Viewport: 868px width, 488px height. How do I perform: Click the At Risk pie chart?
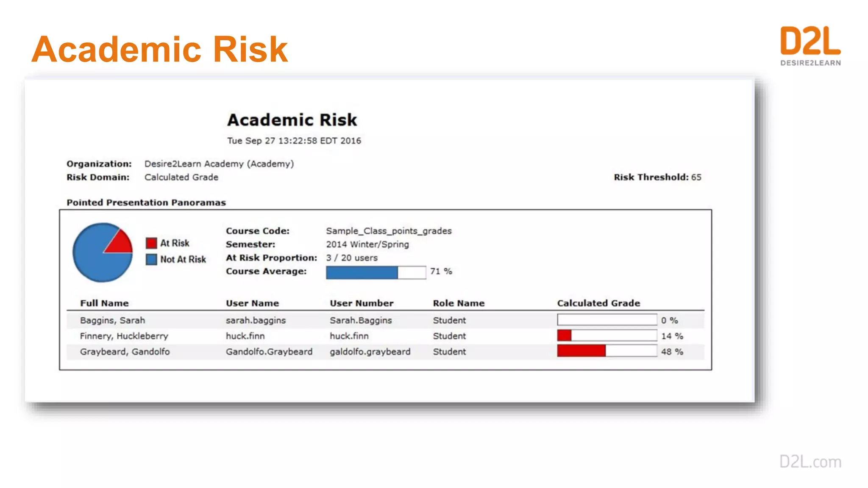(x=103, y=252)
